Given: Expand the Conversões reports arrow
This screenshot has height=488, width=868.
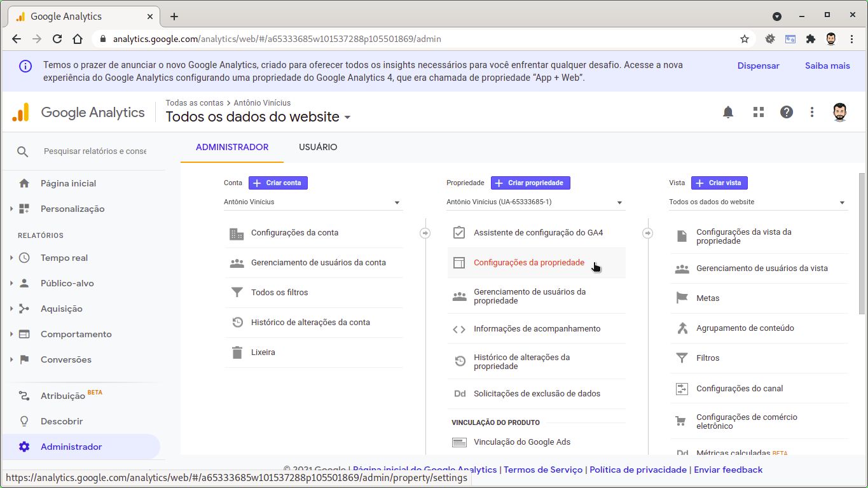Looking at the screenshot, I should (11, 359).
